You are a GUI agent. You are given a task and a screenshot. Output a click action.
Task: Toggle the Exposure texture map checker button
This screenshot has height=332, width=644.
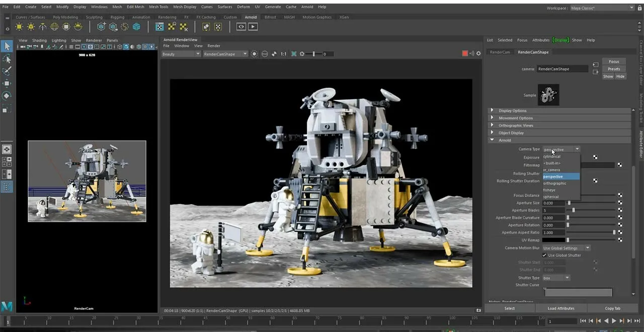595,157
